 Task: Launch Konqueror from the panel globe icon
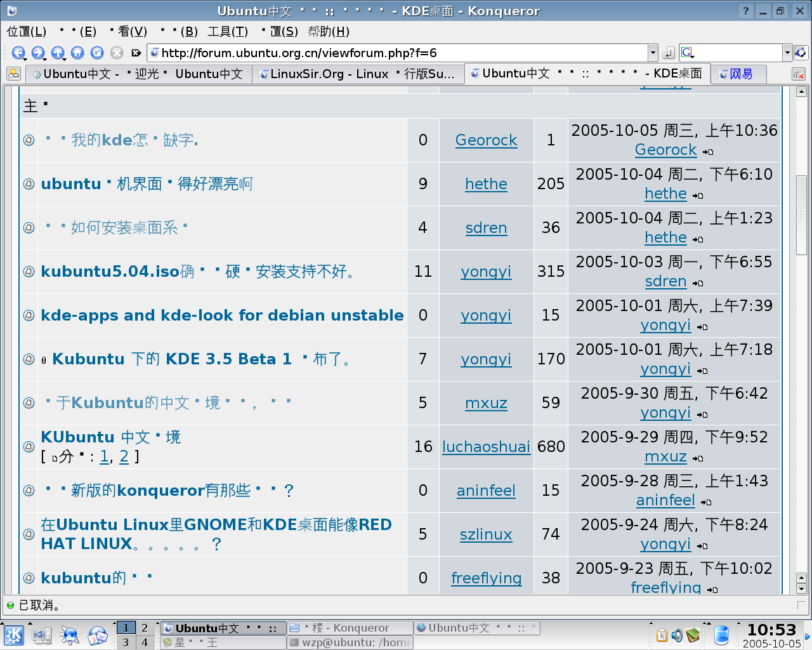pos(69,635)
